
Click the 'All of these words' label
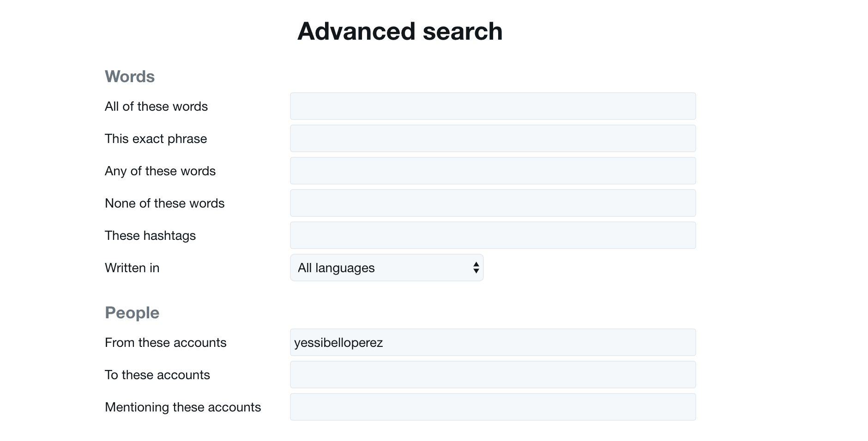(x=156, y=107)
